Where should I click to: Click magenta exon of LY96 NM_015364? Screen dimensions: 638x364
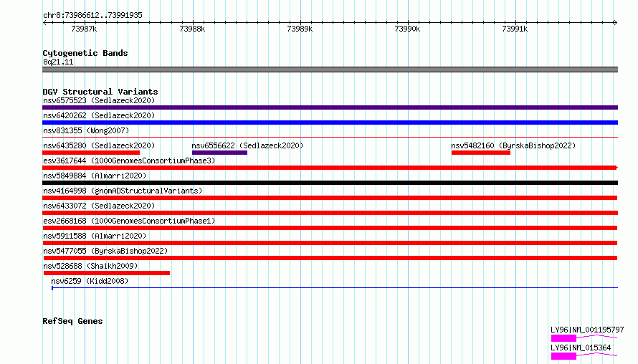pyautogui.click(x=563, y=356)
